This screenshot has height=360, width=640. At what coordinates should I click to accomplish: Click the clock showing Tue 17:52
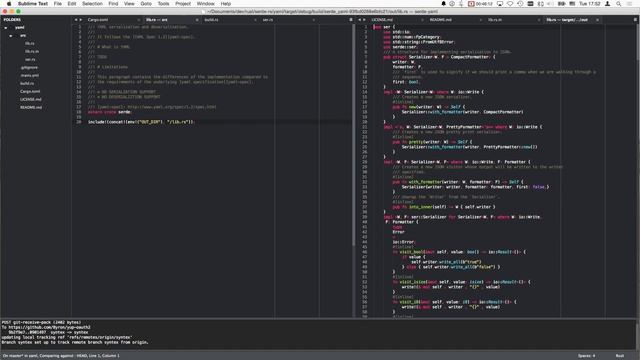590,4
